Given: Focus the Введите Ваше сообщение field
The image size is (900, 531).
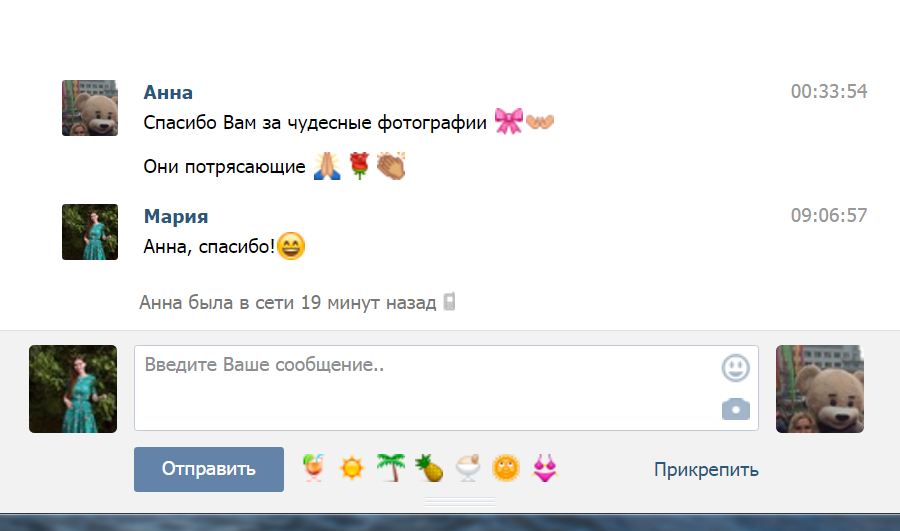Looking at the screenshot, I should (447, 387).
